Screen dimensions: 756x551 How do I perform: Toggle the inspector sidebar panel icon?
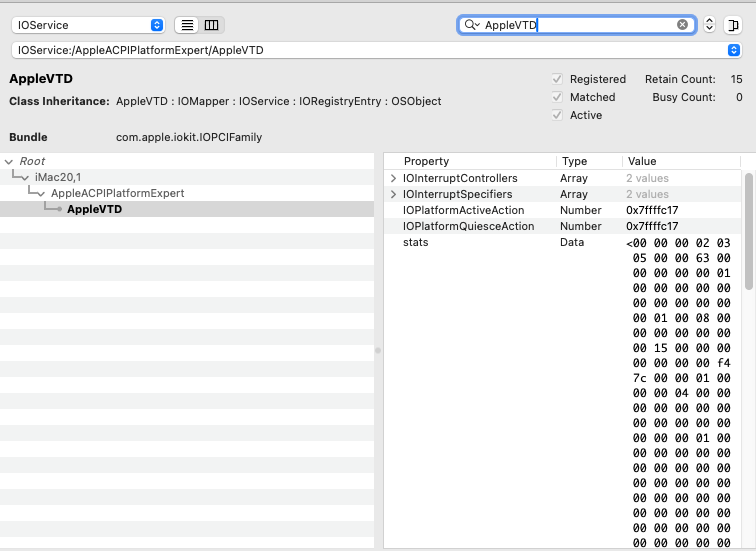point(733,25)
